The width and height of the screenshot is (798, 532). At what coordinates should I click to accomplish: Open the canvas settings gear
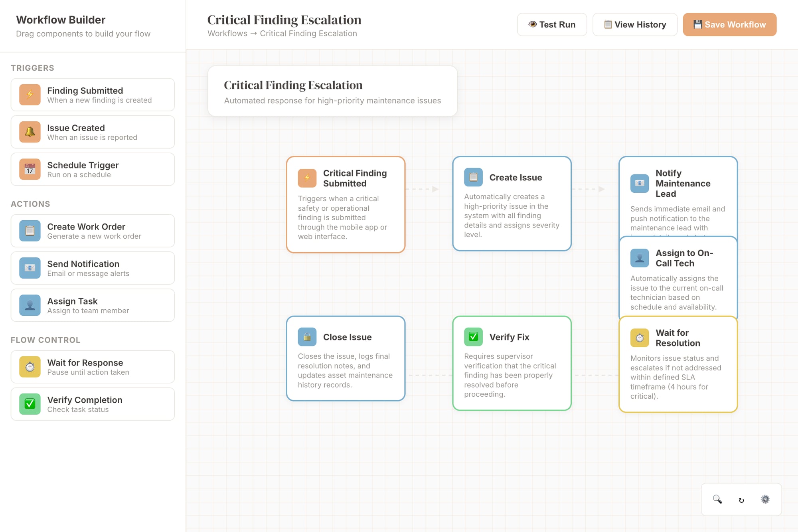click(765, 499)
